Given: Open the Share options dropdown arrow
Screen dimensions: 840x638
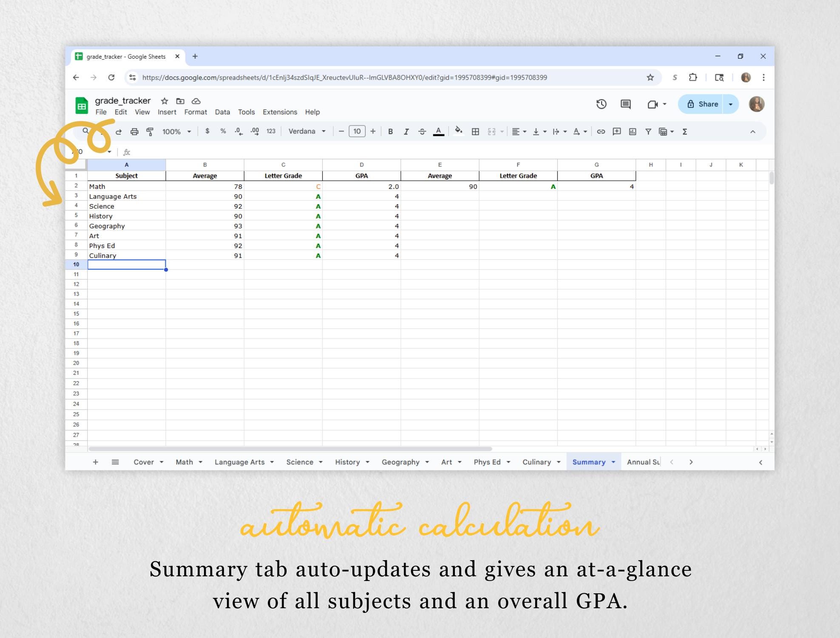Looking at the screenshot, I should 731,104.
